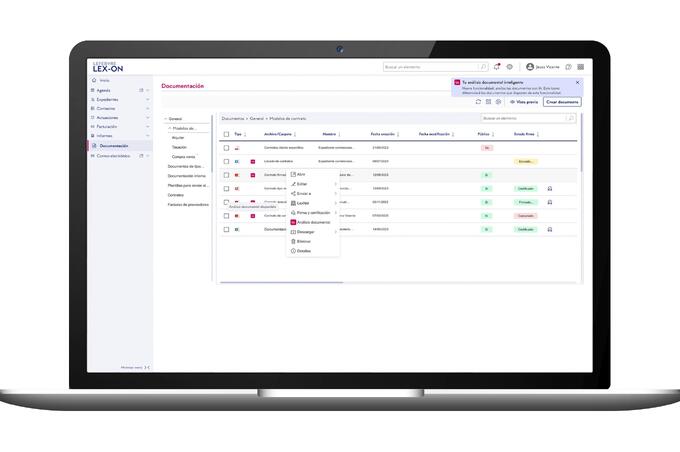Click the help icon beside the user name
Image resolution: width=680 pixels, height=452 pixels.
point(569,67)
